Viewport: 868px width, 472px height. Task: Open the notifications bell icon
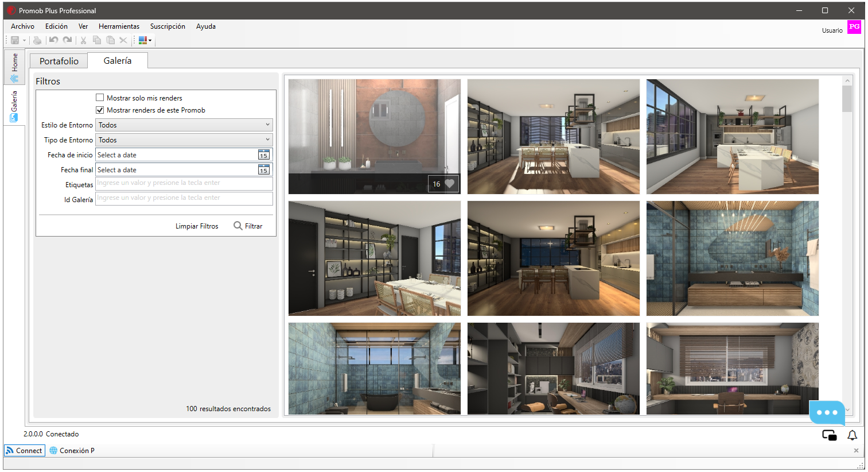click(852, 435)
